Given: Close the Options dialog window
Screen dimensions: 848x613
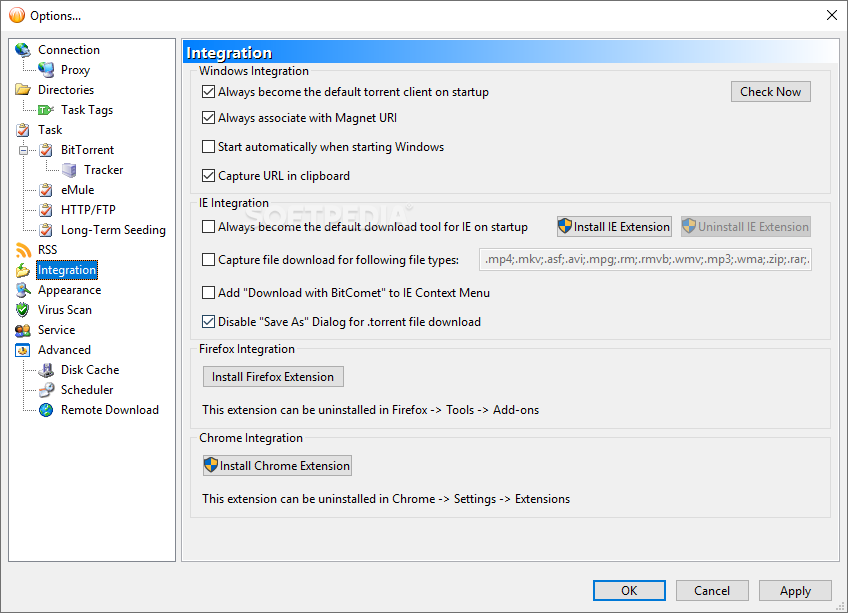Looking at the screenshot, I should pyautogui.click(x=832, y=15).
